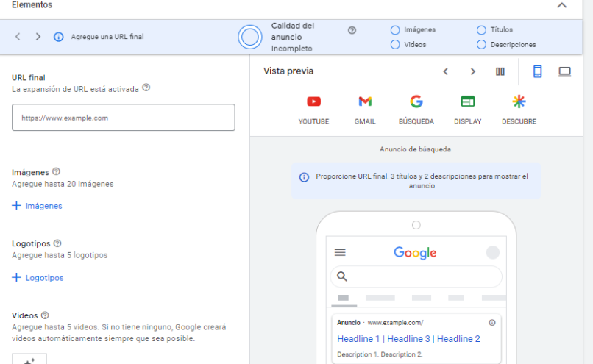Click the help icon next to Logotipos
593x364 pixels.
pos(58,243)
